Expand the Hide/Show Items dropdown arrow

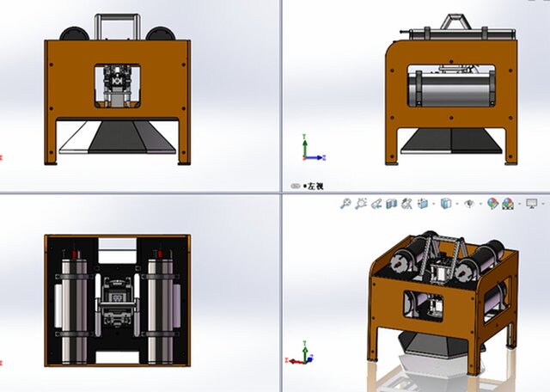click(480, 204)
